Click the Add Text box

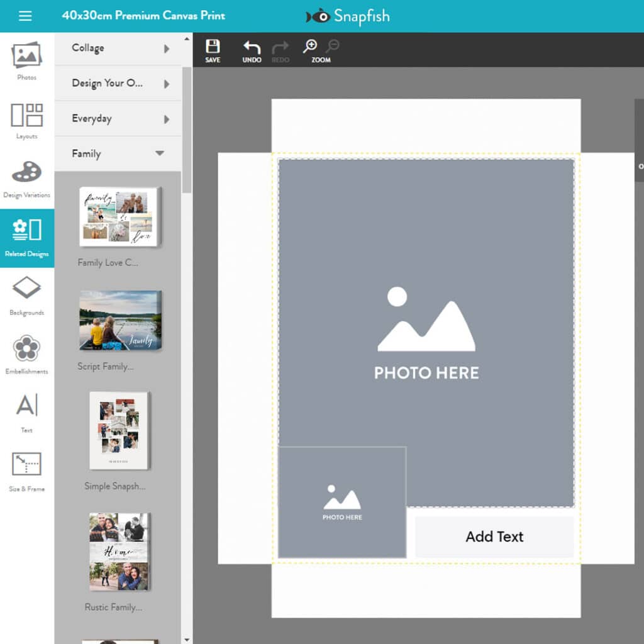click(494, 537)
